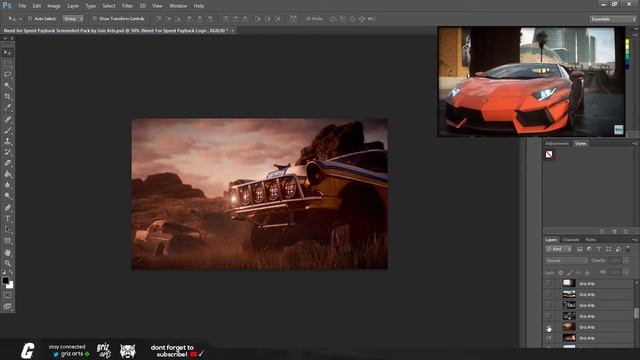Hide the lowest fully visible Griz Arts layer
The height and width of the screenshot is (360, 640).
tap(549, 338)
